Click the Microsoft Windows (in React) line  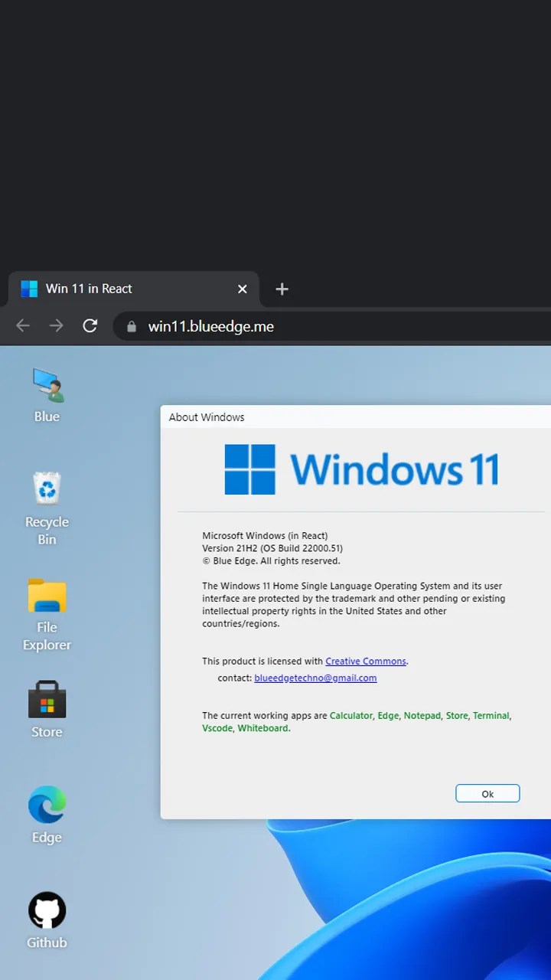coord(265,536)
